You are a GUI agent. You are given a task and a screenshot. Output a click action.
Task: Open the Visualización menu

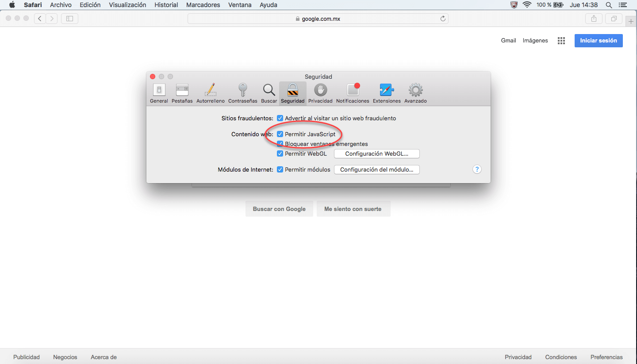(x=127, y=5)
